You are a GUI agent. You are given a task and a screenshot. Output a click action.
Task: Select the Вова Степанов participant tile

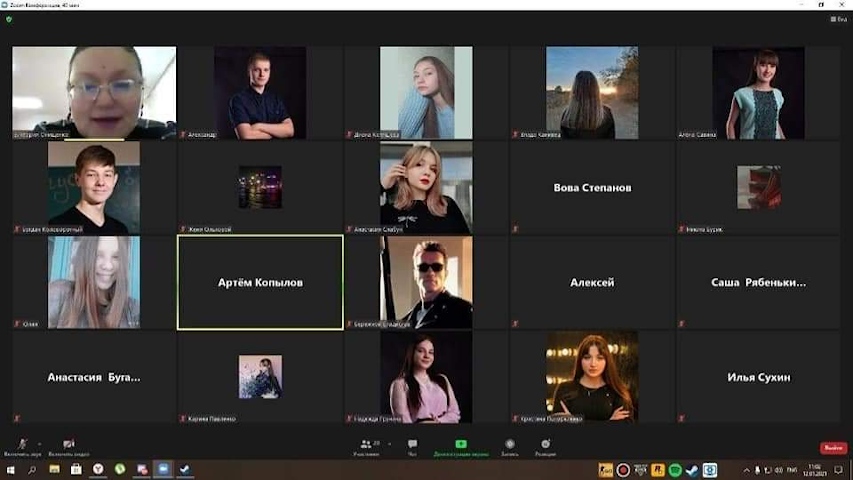(x=592, y=188)
